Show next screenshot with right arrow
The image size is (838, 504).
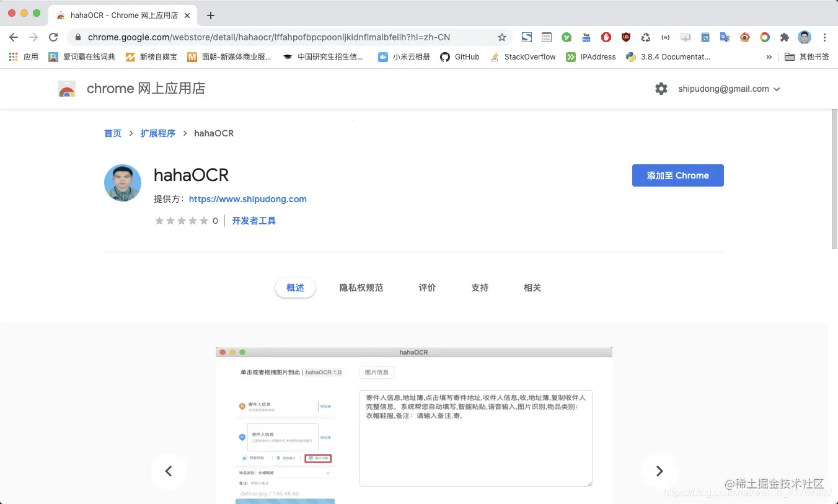(x=659, y=471)
